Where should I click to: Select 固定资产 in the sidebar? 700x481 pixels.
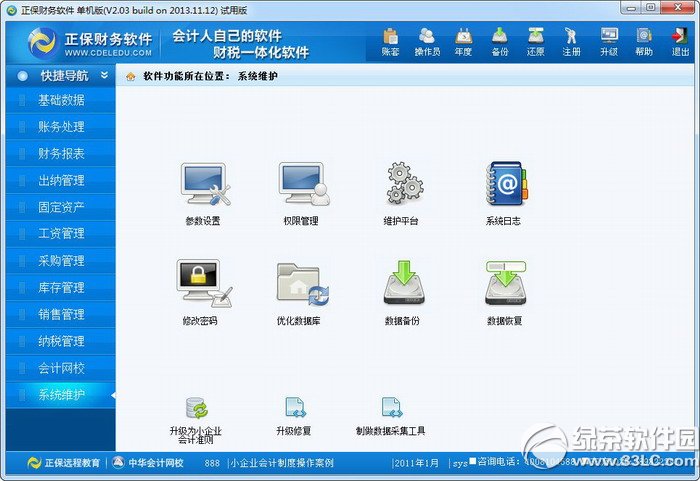tap(61, 207)
